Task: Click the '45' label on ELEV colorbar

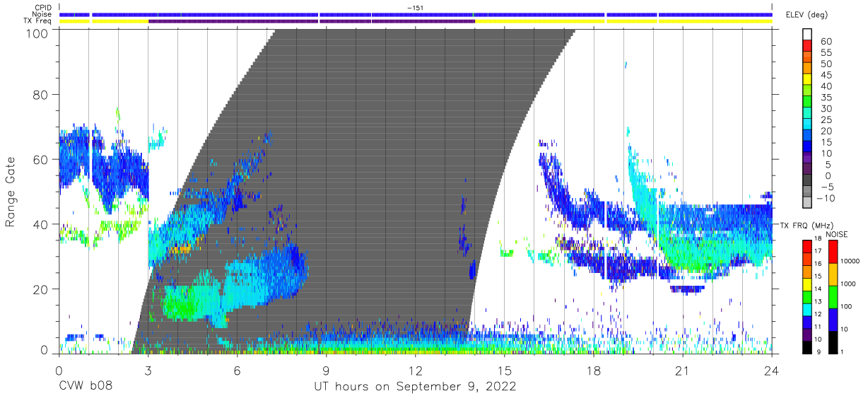Action: [826, 76]
